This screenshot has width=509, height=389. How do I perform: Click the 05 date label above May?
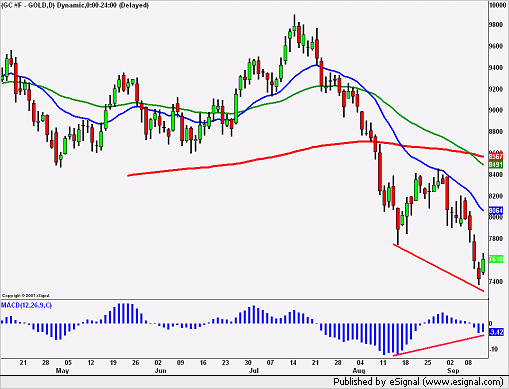tap(68, 363)
